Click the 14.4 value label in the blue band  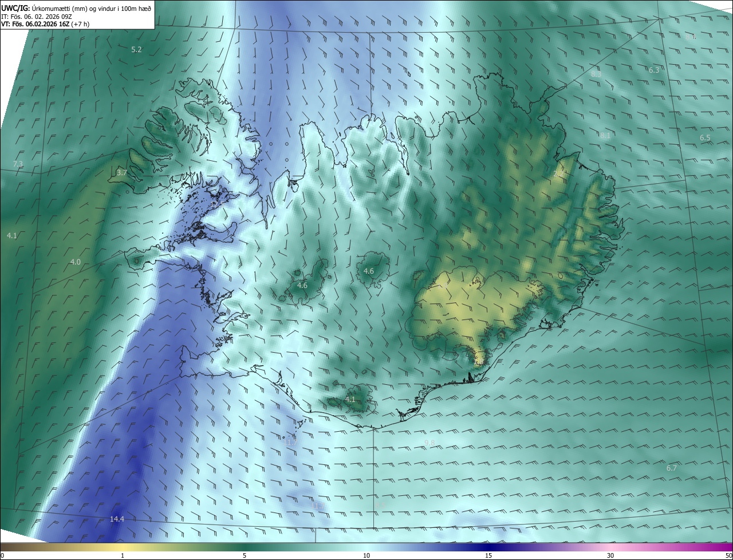click(117, 519)
